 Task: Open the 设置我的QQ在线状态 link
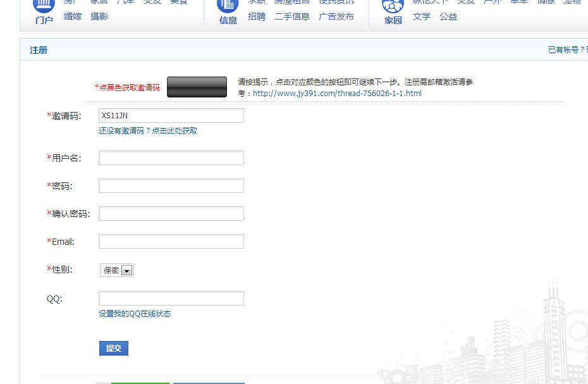(134, 313)
